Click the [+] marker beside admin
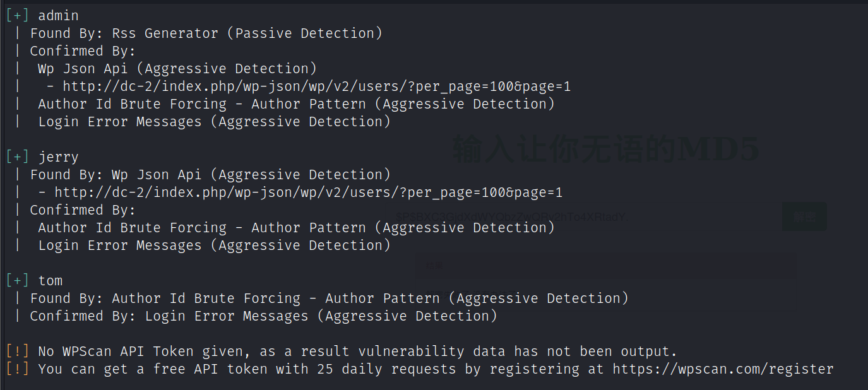The height and width of the screenshot is (390, 868). [18, 16]
